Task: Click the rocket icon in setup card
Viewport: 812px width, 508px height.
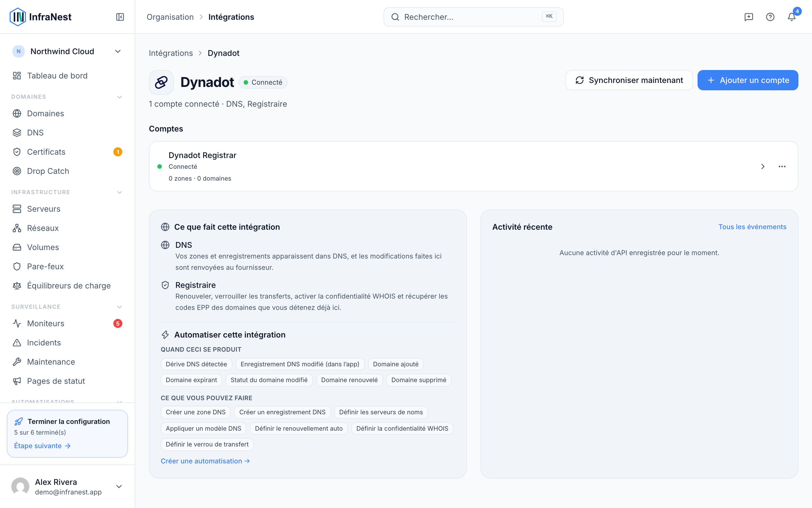Action: (x=19, y=421)
